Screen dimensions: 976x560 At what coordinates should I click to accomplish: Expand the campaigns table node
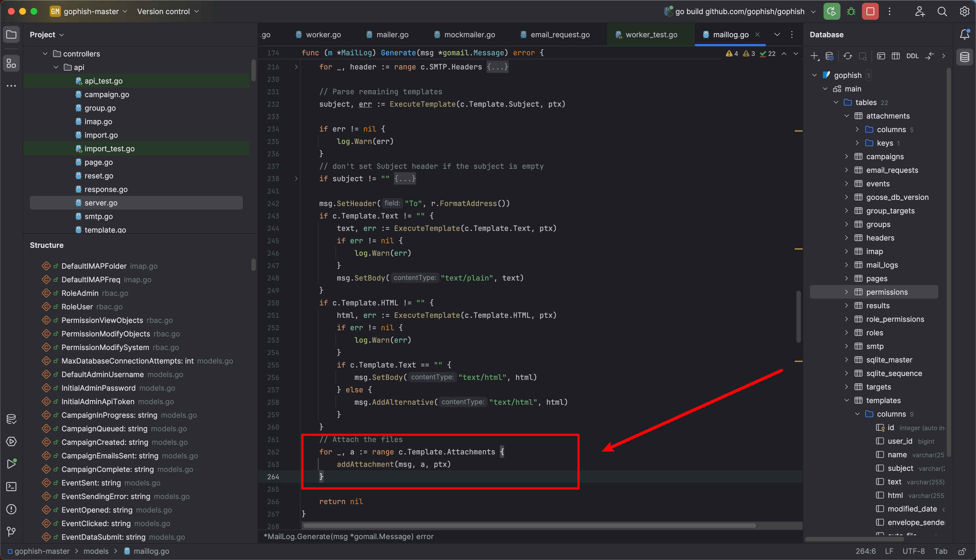click(x=846, y=157)
